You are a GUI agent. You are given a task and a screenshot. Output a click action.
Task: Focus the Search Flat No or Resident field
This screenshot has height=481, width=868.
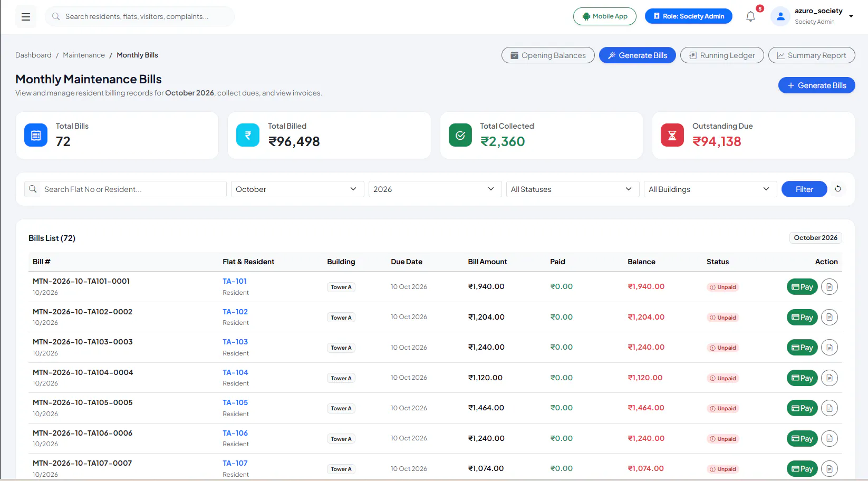pos(126,189)
